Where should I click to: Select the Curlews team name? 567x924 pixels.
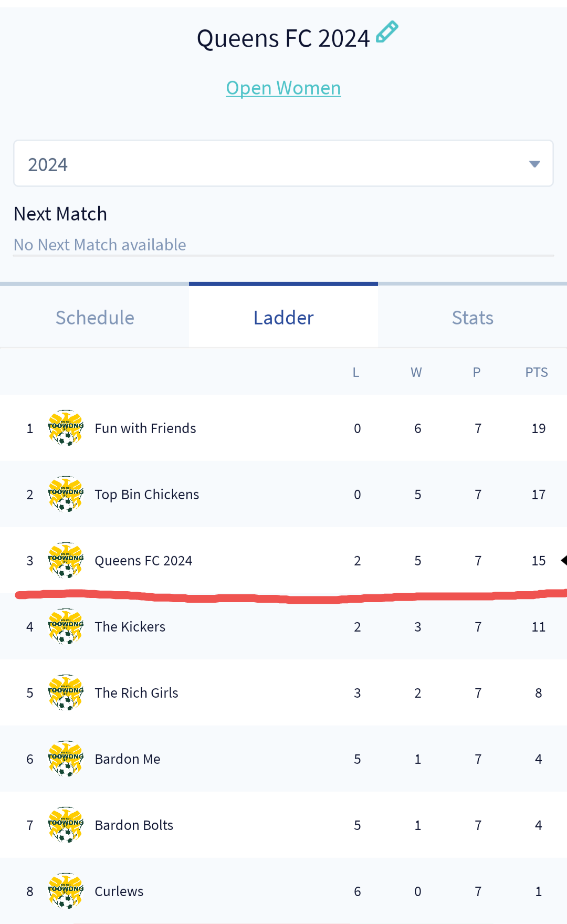pos(119,891)
